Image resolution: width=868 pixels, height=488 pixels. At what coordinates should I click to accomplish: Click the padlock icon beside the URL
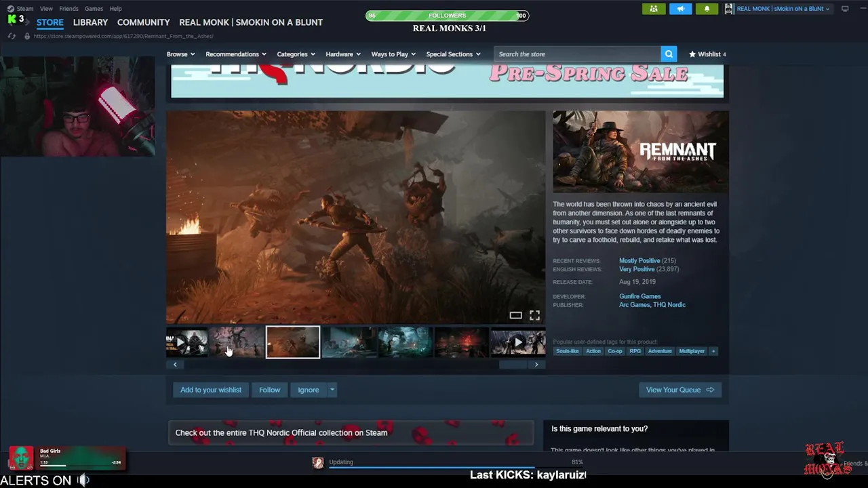(27, 36)
